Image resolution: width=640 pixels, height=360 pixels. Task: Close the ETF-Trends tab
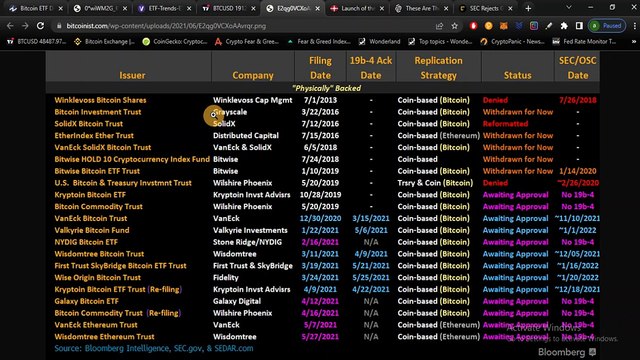click(189, 8)
